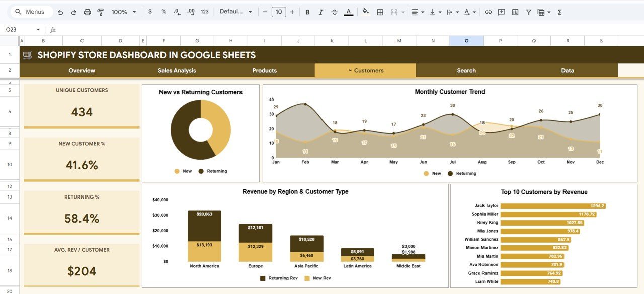This screenshot has width=644, height=294.
Task: Click the Format as currency icon
Action: pos(149,11)
